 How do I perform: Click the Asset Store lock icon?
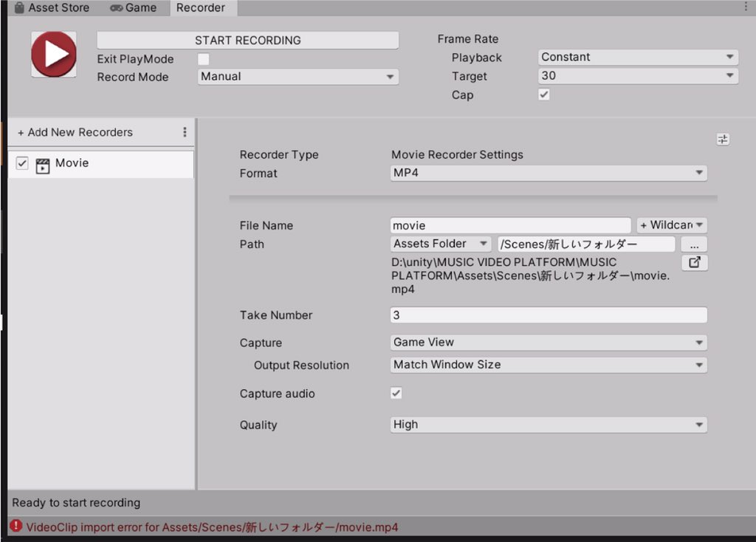(x=20, y=8)
